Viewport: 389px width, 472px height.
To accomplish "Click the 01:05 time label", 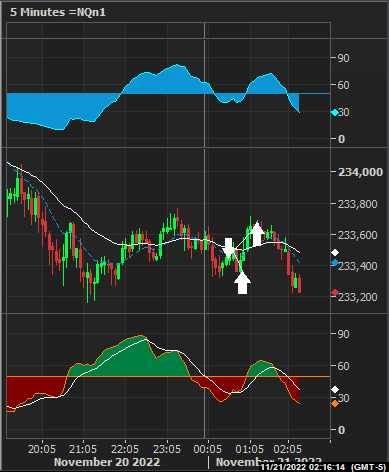I will pyautogui.click(x=249, y=449).
